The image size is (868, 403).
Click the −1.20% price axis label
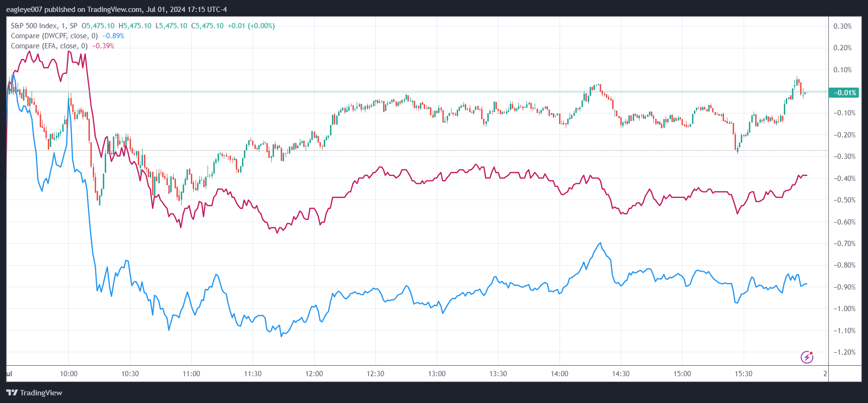pyautogui.click(x=845, y=352)
